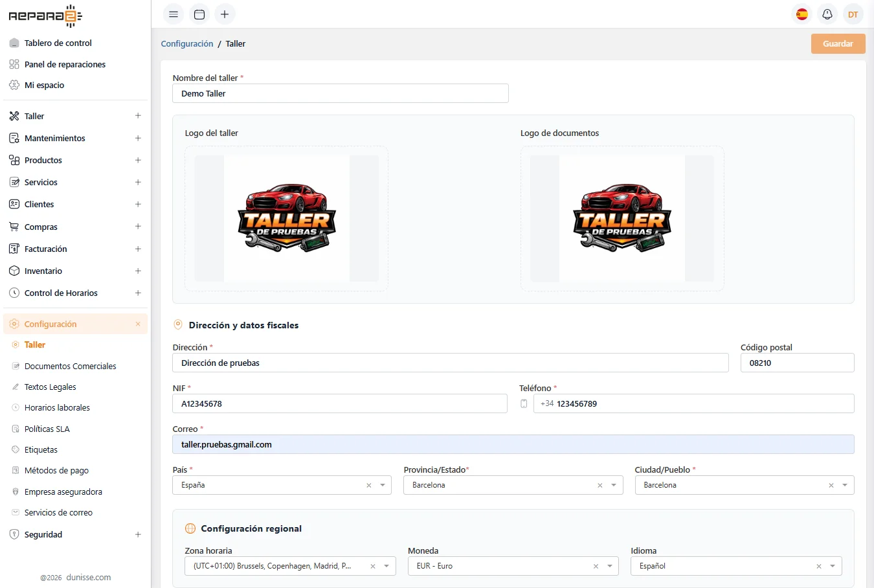The height and width of the screenshot is (588, 874).
Task: Click the hamburger menu icon in top bar
Action: click(x=174, y=14)
